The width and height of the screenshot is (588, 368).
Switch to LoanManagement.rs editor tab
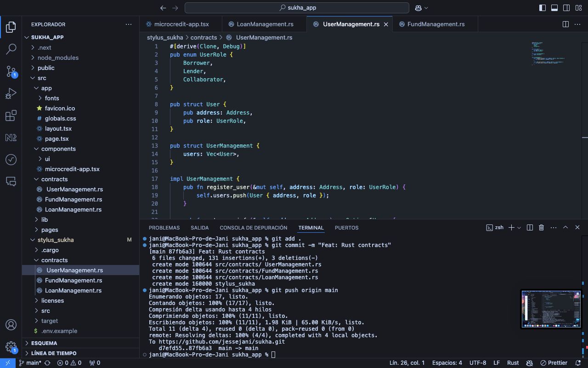(264, 24)
